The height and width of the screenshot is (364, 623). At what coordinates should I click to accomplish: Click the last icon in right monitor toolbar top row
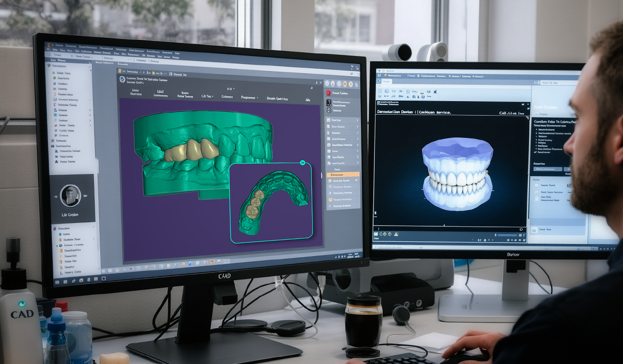[x=435, y=91]
